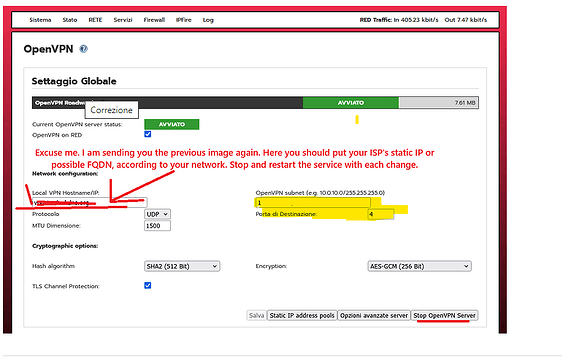
Task: Click the Static IP address pools button
Action: point(302,315)
